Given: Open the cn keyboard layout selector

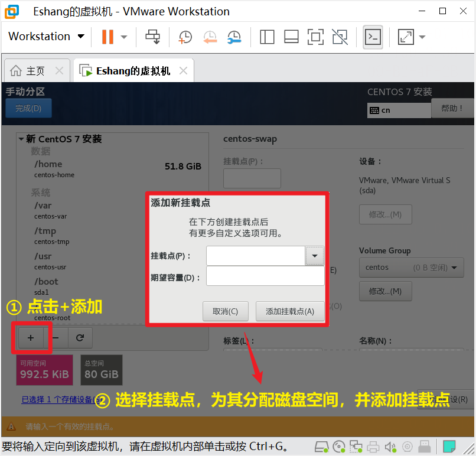Looking at the screenshot, I should click(399, 110).
